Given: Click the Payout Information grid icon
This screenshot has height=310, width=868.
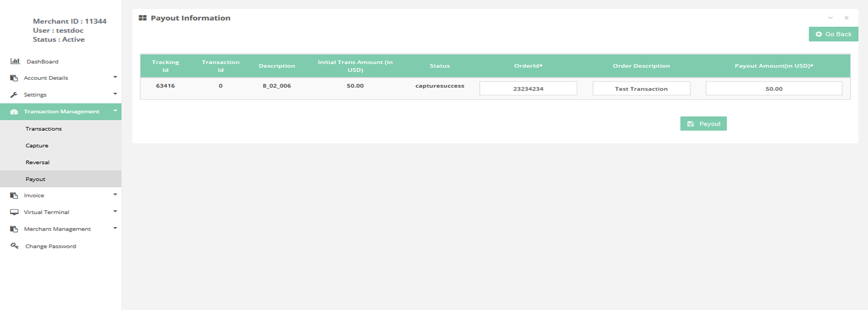Looking at the screenshot, I should (143, 18).
